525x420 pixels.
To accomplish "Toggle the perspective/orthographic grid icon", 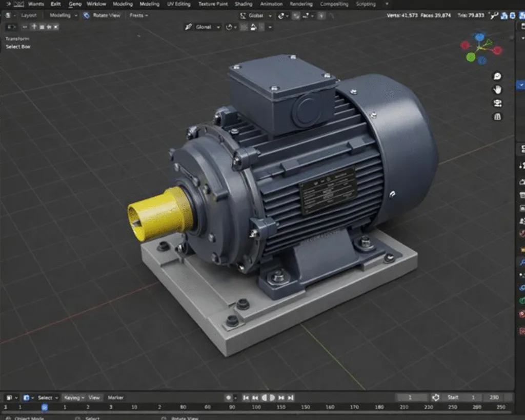I will pyautogui.click(x=497, y=116).
